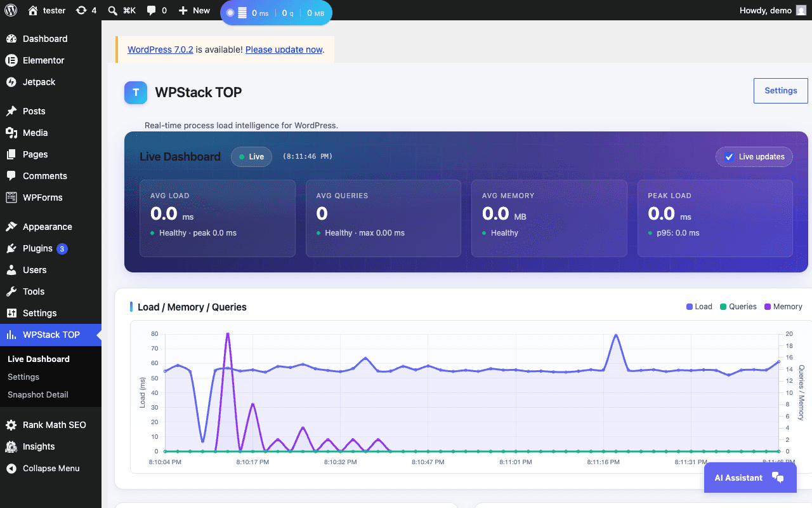The height and width of the screenshot is (508, 812).
Task: Open Snapshot Detail submenu item
Action: (37, 394)
